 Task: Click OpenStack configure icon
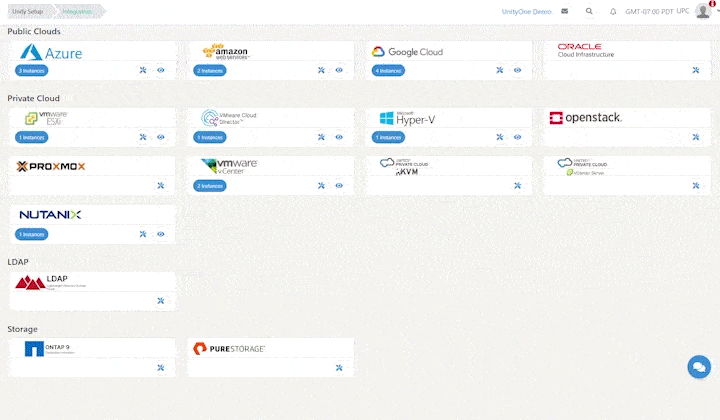(696, 137)
